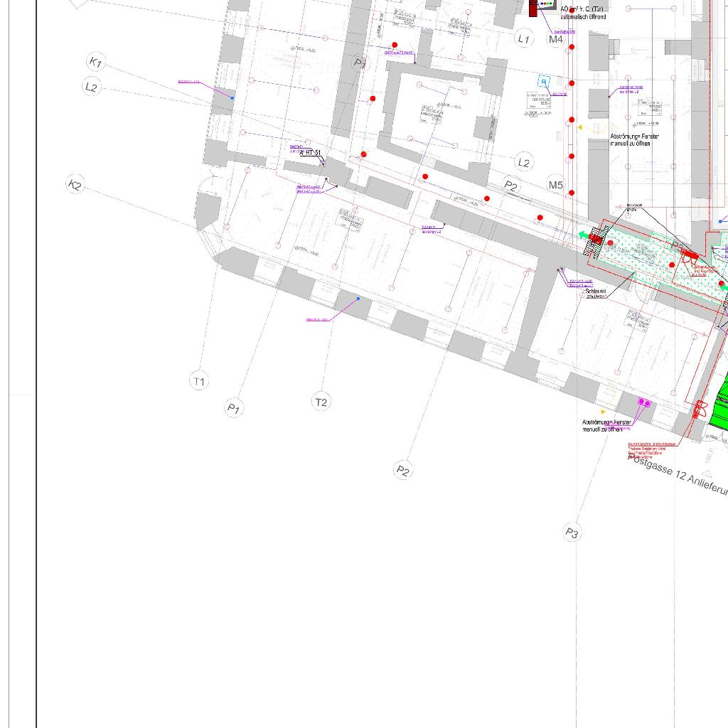Select the K2 grid axis bubble

(75, 186)
